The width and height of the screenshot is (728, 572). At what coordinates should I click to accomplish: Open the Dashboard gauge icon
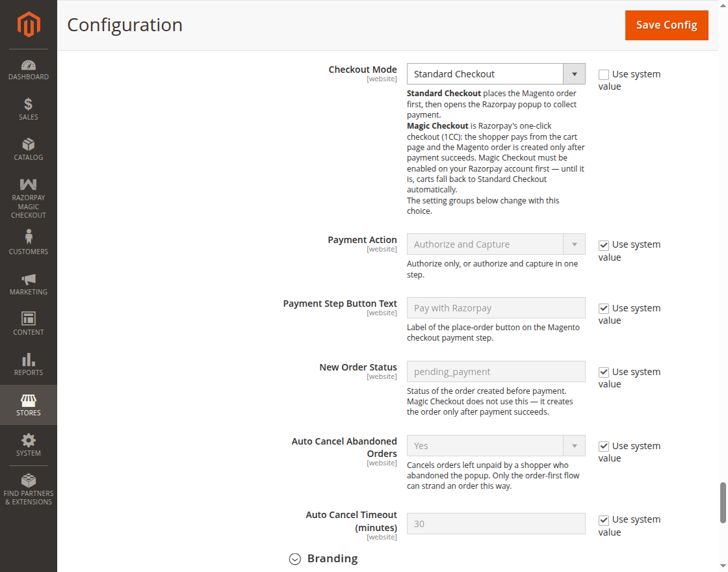click(29, 65)
